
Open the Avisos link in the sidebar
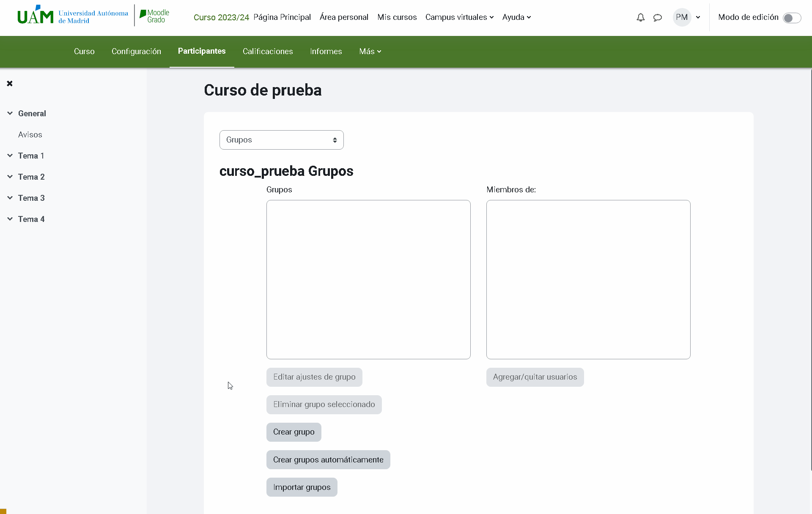pos(30,134)
